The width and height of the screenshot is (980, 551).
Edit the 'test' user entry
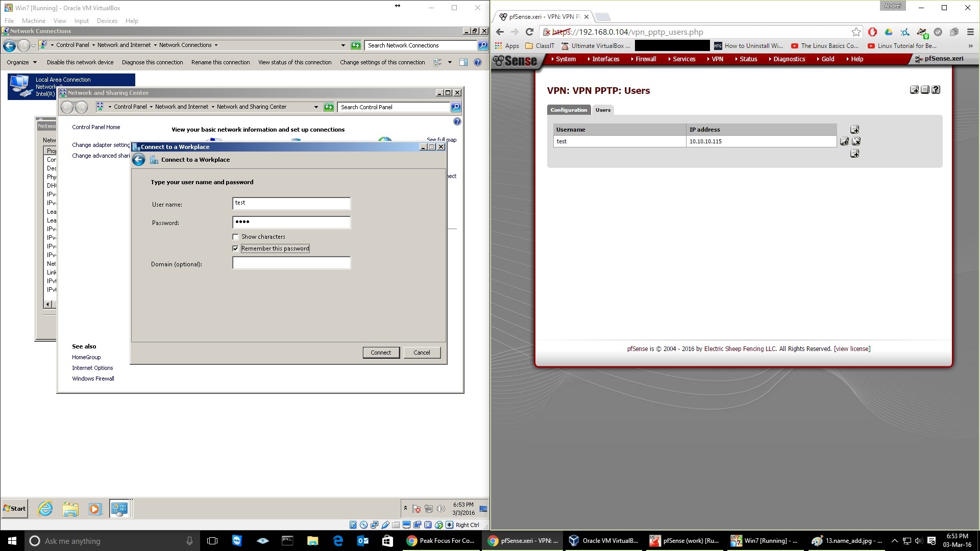(845, 141)
